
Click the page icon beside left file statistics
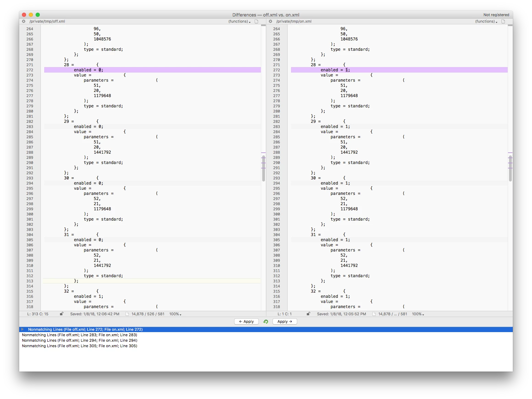[x=127, y=314]
